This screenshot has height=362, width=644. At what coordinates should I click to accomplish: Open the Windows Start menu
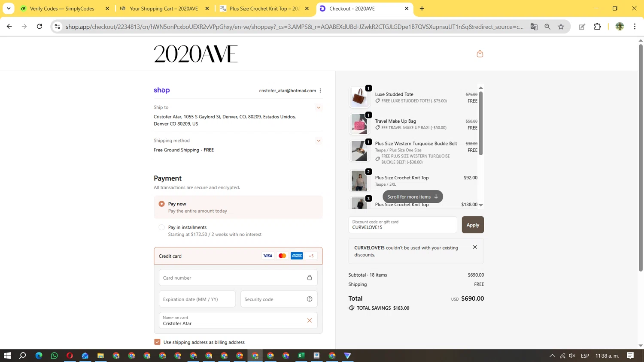pos(7,356)
